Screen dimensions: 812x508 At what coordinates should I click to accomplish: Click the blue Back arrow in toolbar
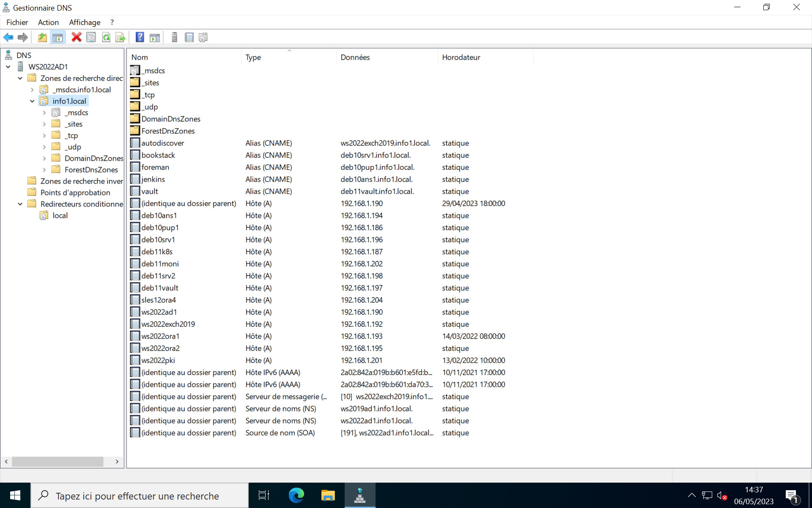pos(8,37)
